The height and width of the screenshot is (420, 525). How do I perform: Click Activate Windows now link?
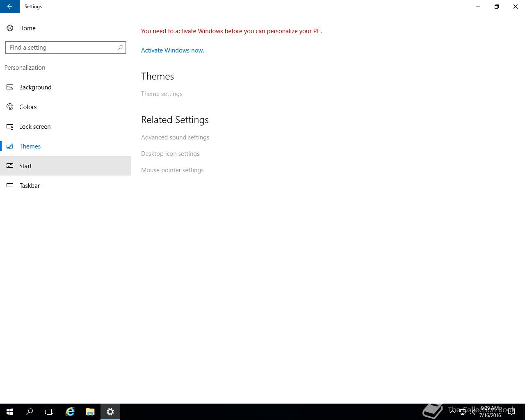(172, 50)
